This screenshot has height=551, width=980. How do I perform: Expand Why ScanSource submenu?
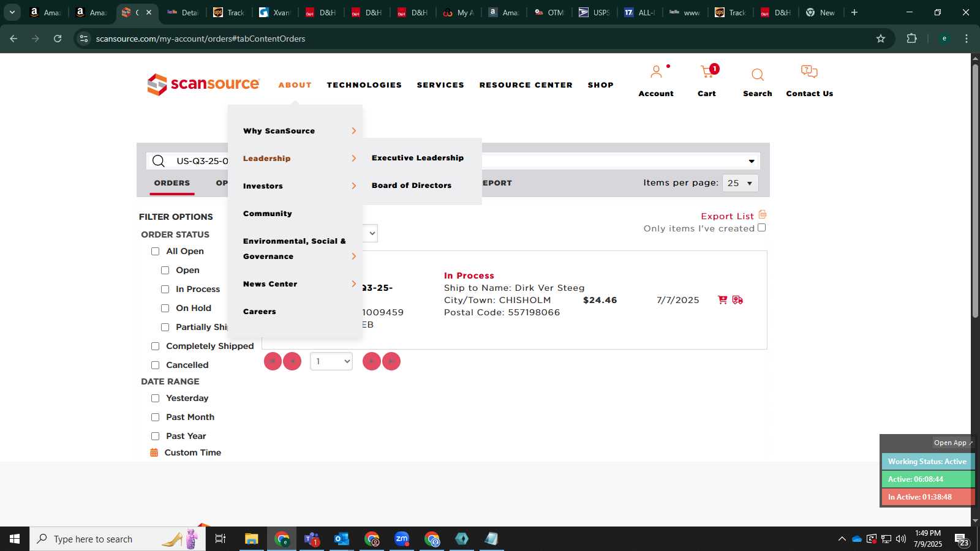click(353, 131)
